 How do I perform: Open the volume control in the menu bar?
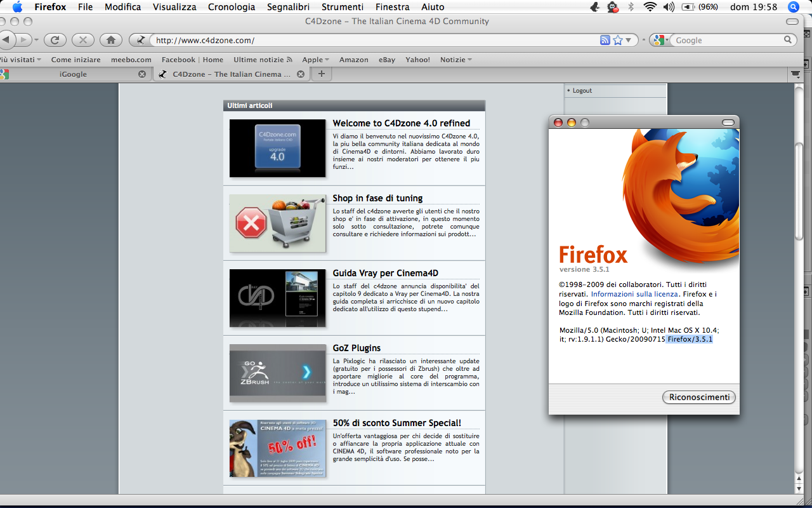pyautogui.click(x=669, y=7)
